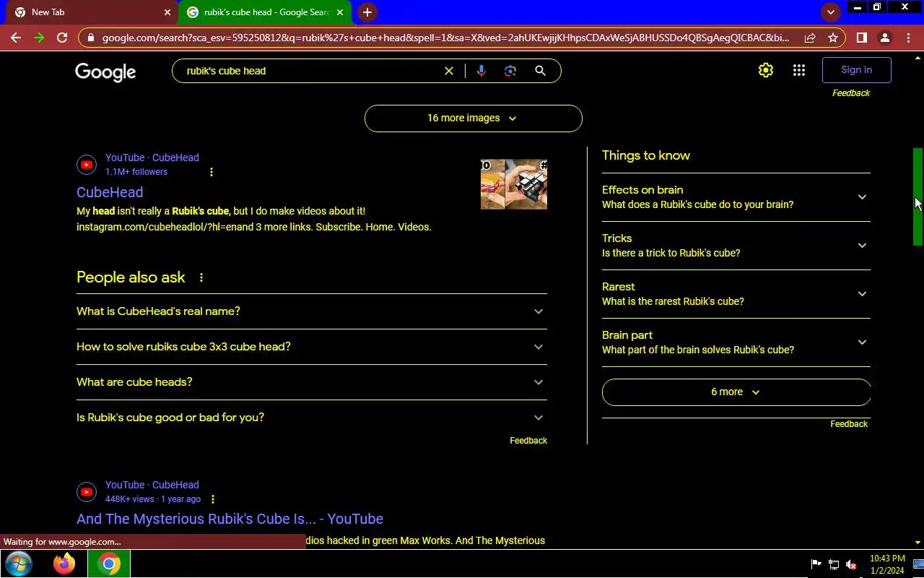Expand What are cube heads? question
Viewport: 924px width, 578px height.
pos(312,382)
